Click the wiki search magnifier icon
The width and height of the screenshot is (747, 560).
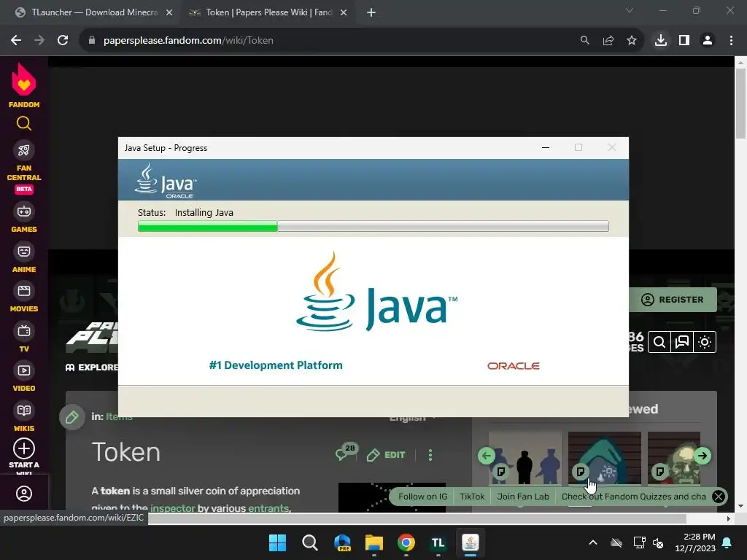click(x=659, y=342)
